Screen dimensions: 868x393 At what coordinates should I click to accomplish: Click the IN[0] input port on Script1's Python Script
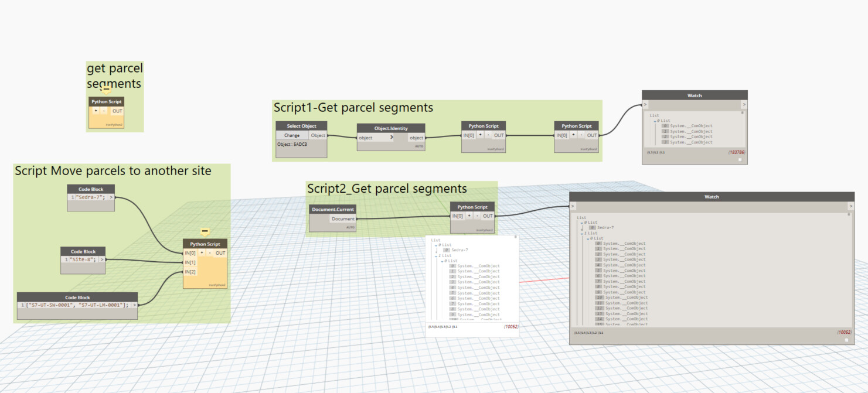click(x=469, y=135)
